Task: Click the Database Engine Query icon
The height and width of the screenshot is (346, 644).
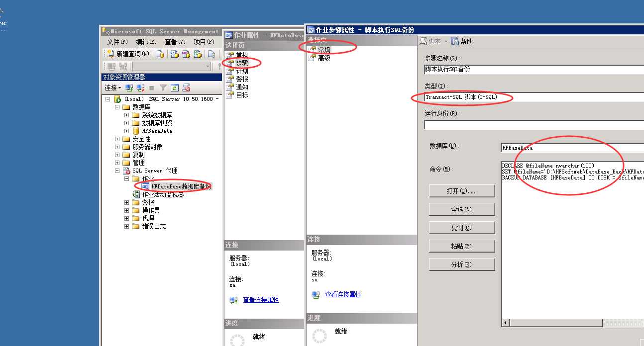Action: coord(160,54)
